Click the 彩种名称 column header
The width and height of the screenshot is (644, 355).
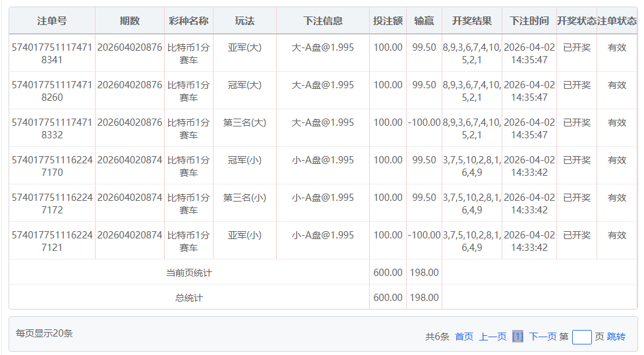coord(189,21)
